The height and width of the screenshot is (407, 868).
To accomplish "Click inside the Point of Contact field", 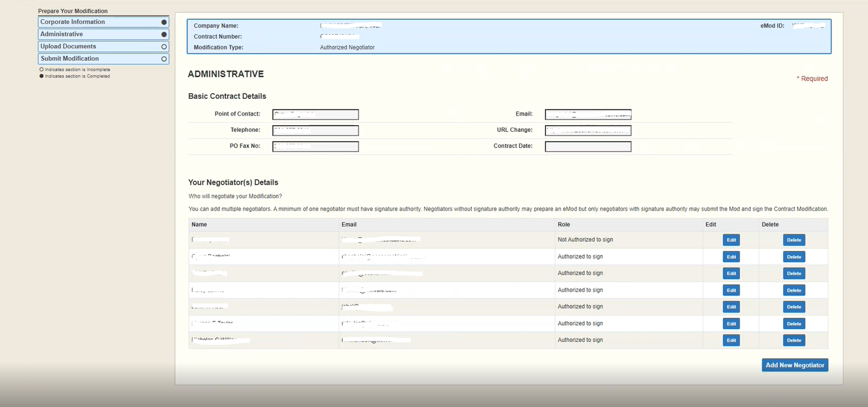I will tap(315, 115).
